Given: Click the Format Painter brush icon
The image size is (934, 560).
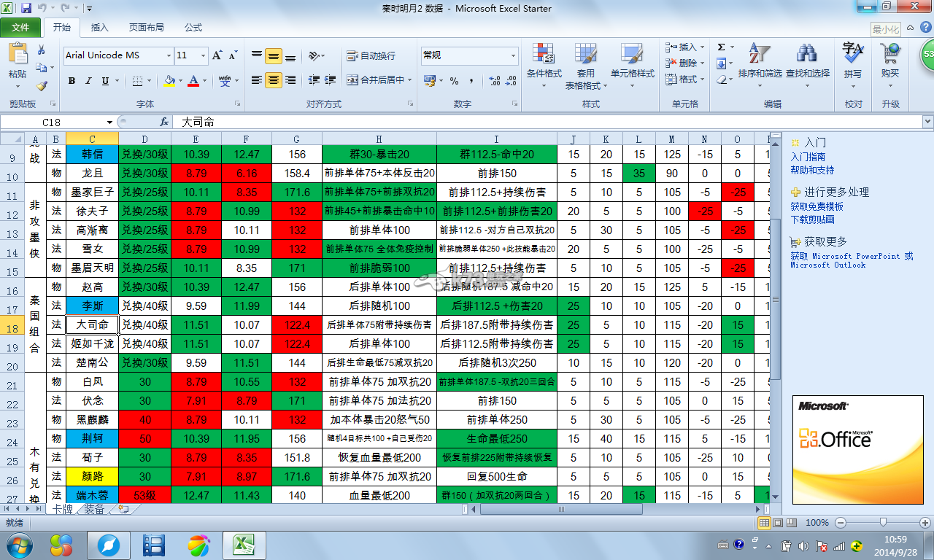Looking at the screenshot, I should tap(42, 86).
